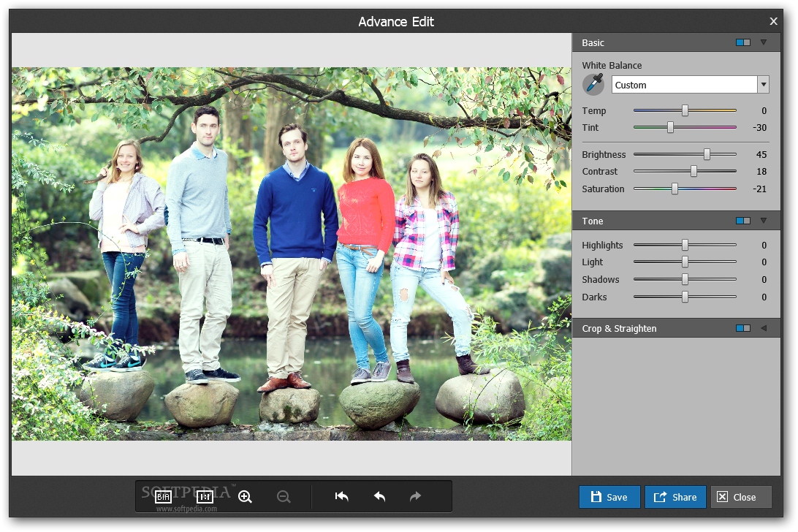Undo the last edit with the arrow icon
Screen dimensions: 798x532
[379, 497]
